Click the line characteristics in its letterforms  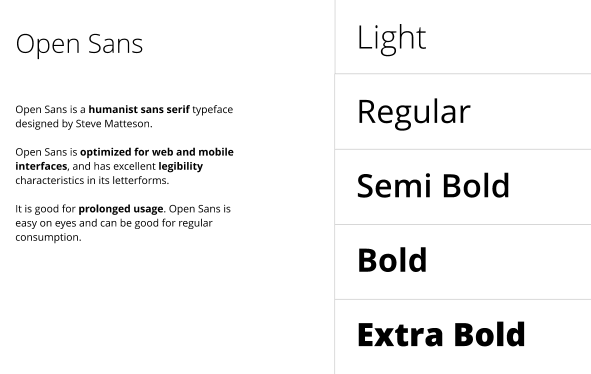(92, 181)
